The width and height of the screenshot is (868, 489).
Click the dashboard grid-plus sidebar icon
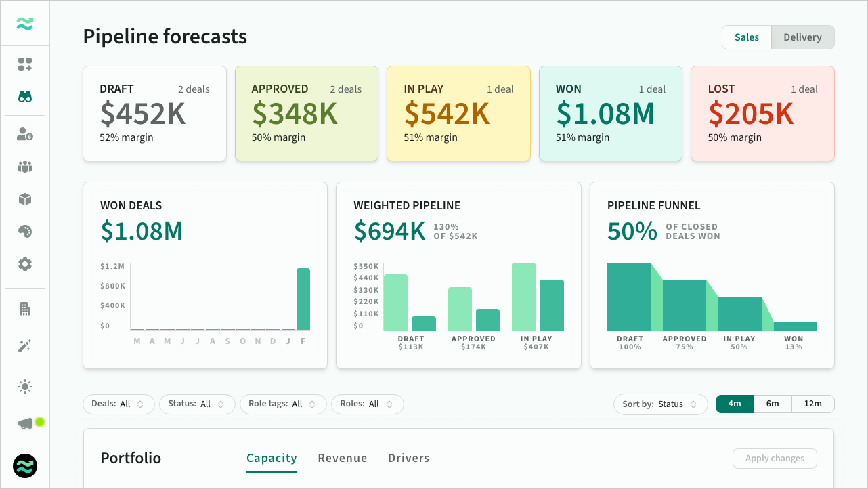tap(25, 65)
